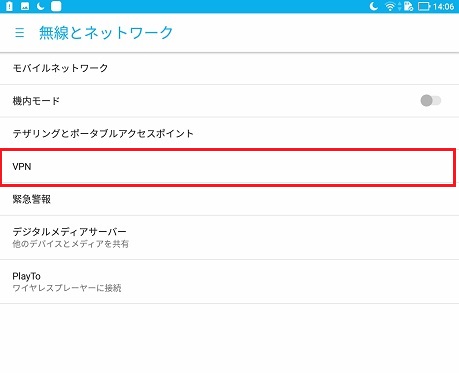This screenshot has width=459, height=373.
Task: Tap the 無線とネットワーク page title
Action: pyautogui.click(x=106, y=33)
